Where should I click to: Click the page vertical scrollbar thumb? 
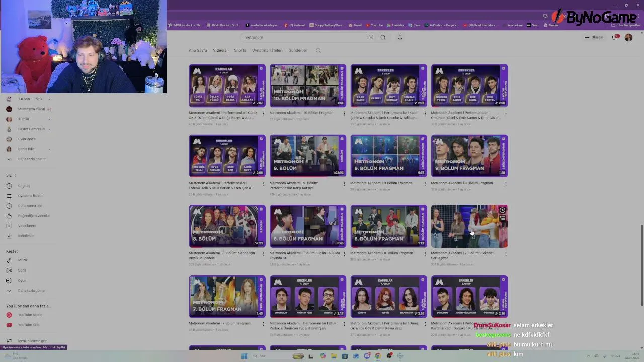click(641, 265)
